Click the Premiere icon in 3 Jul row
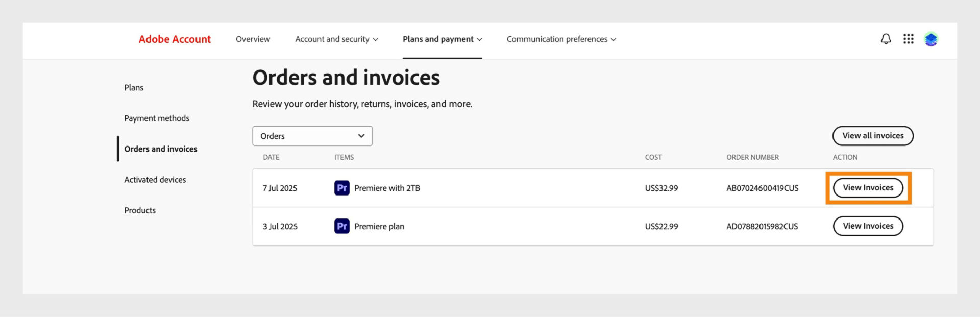 (x=342, y=226)
